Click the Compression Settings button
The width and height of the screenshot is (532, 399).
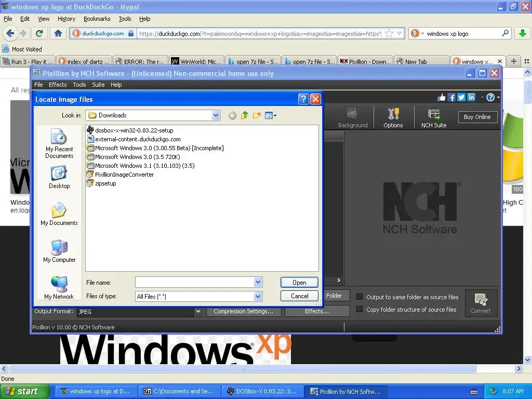point(243,311)
